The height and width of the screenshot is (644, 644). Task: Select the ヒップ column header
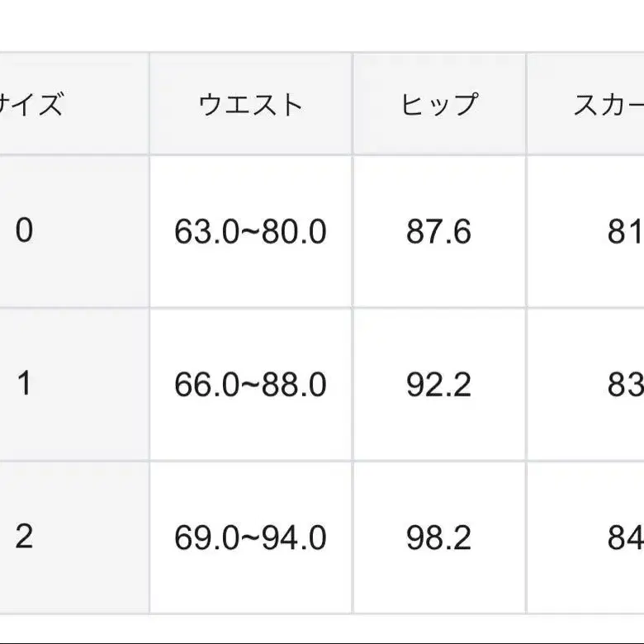(x=439, y=105)
